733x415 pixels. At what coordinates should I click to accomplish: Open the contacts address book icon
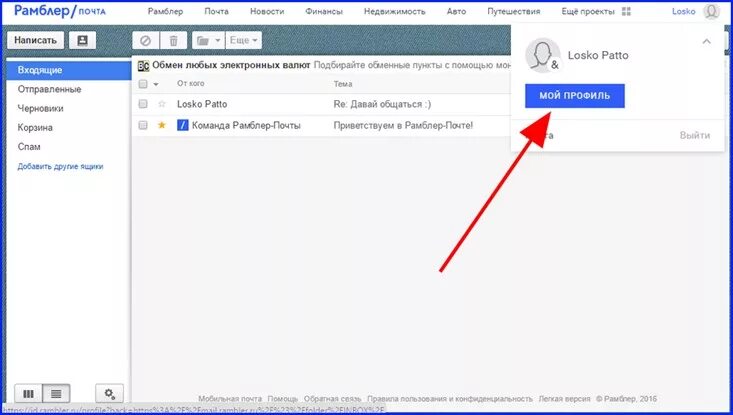(82, 41)
